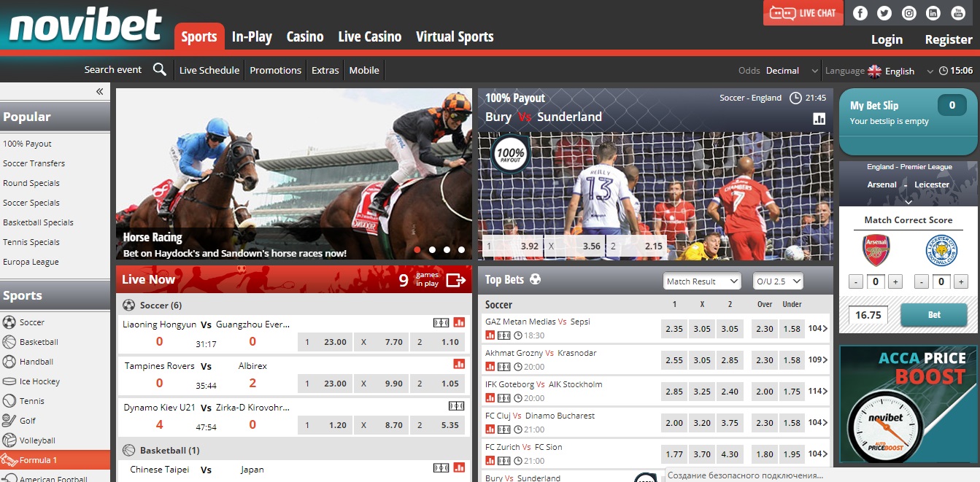Open Soccer Transfers in Popular list
This screenshot has width=980, height=482.
point(34,163)
